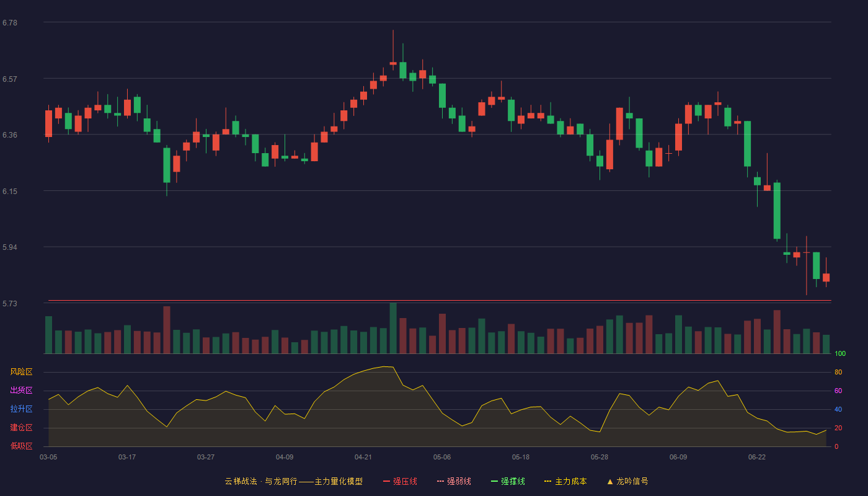
Task: Click the 03-05 date label
Action: pos(48,457)
